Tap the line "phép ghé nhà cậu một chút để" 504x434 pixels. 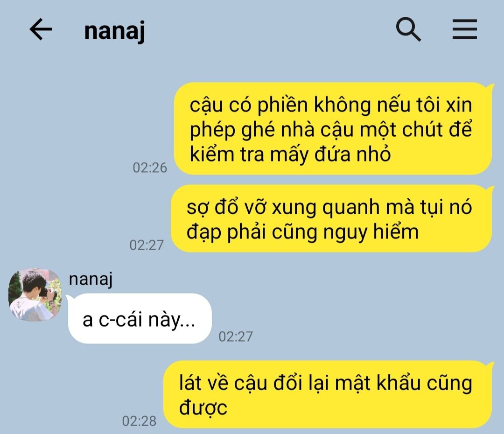click(331, 130)
